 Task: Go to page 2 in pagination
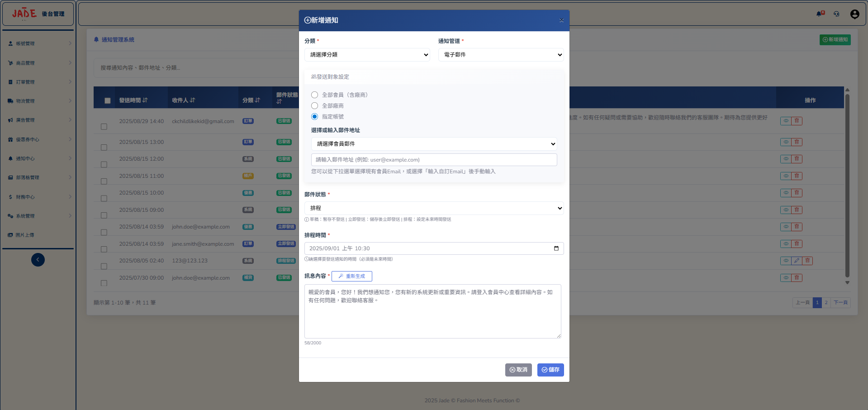[x=826, y=303]
